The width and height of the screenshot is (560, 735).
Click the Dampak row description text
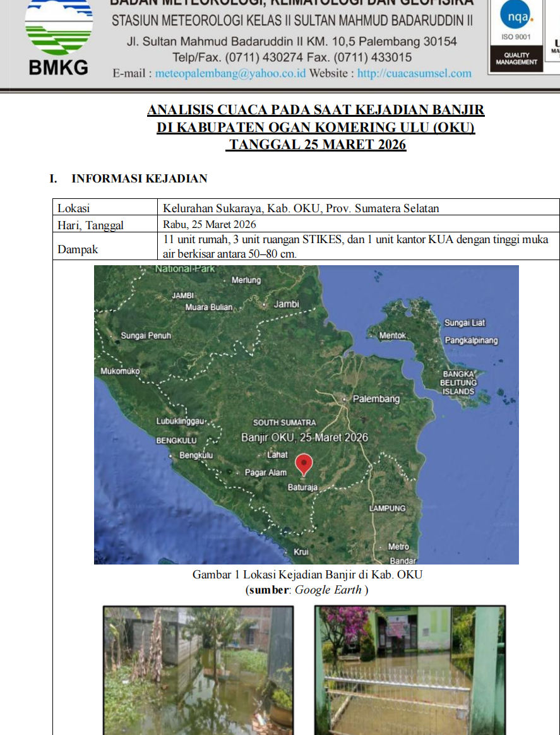coord(355,246)
